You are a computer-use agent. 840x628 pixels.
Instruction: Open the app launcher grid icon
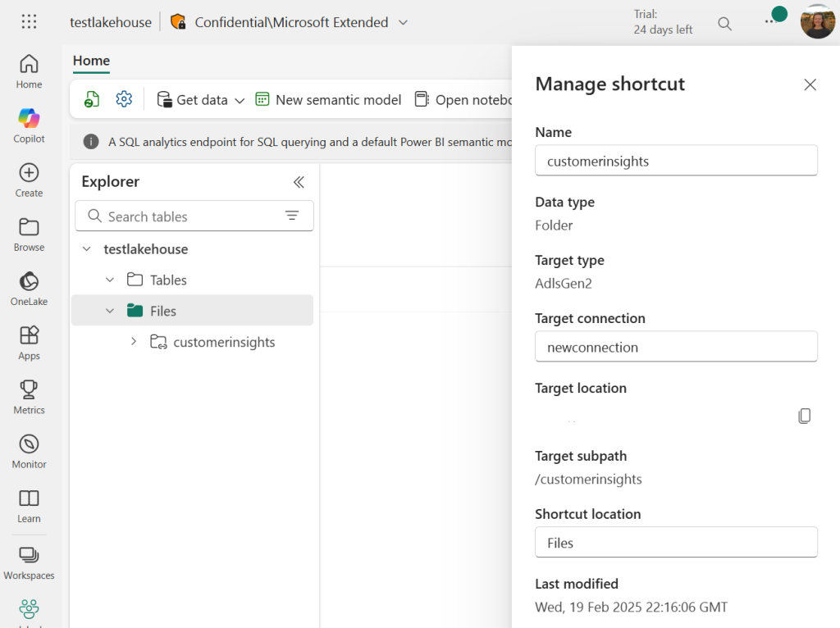point(29,22)
